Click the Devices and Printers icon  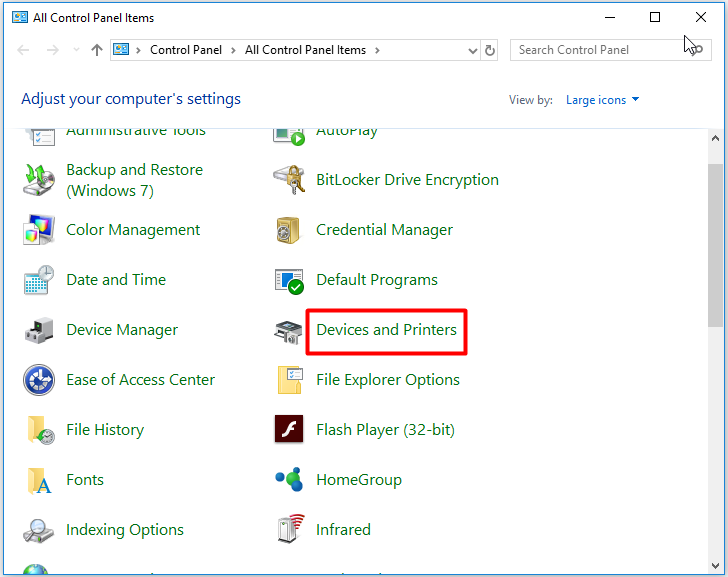click(x=289, y=331)
